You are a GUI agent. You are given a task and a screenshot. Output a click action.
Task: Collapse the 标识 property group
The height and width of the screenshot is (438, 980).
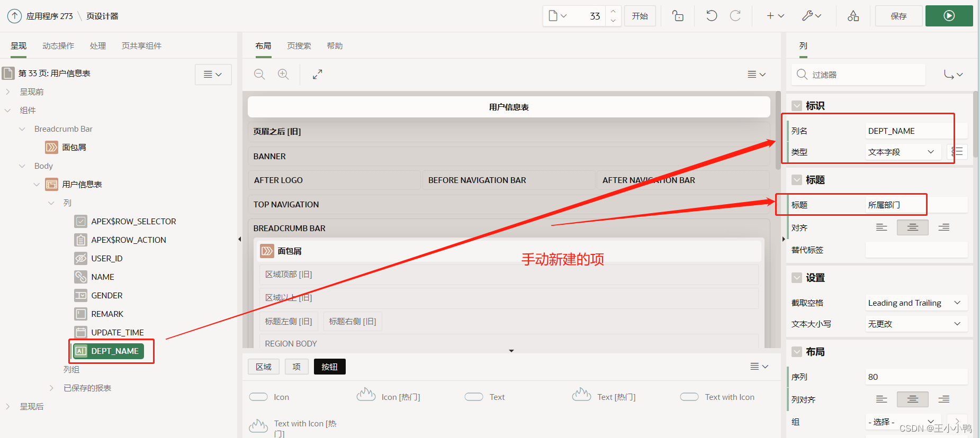coord(797,106)
